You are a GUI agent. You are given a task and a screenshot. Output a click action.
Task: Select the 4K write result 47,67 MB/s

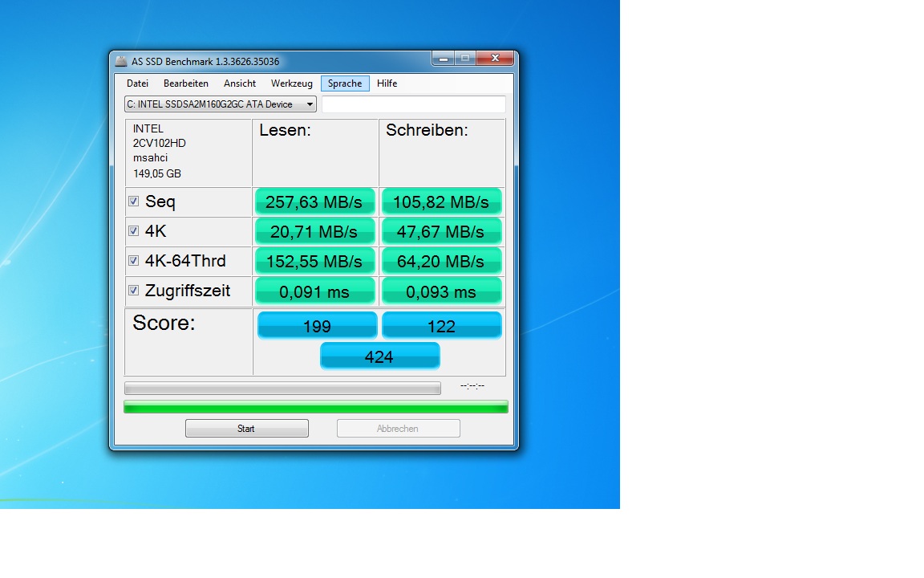click(441, 231)
